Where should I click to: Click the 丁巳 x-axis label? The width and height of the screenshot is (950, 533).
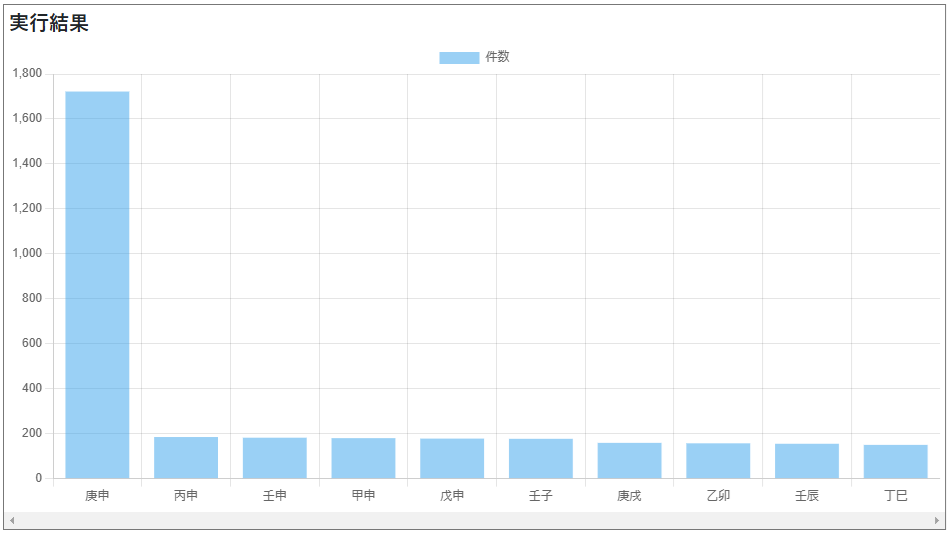tap(895, 496)
